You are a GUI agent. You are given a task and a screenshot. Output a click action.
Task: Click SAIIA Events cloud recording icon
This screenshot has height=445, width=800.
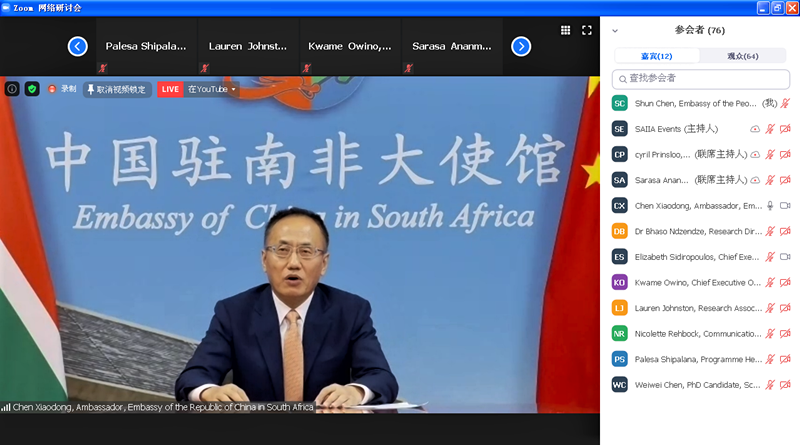[x=755, y=129]
